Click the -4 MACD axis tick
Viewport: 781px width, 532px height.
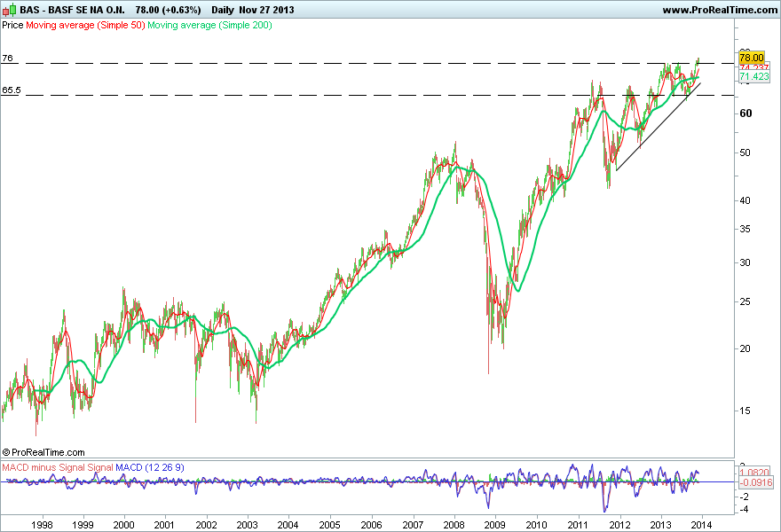[x=744, y=509]
